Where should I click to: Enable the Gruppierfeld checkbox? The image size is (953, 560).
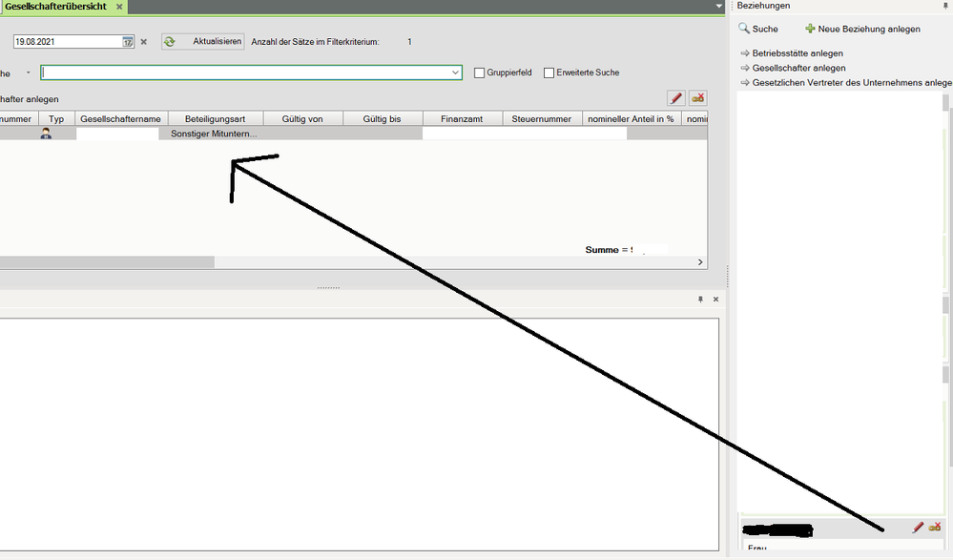click(x=479, y=73)
